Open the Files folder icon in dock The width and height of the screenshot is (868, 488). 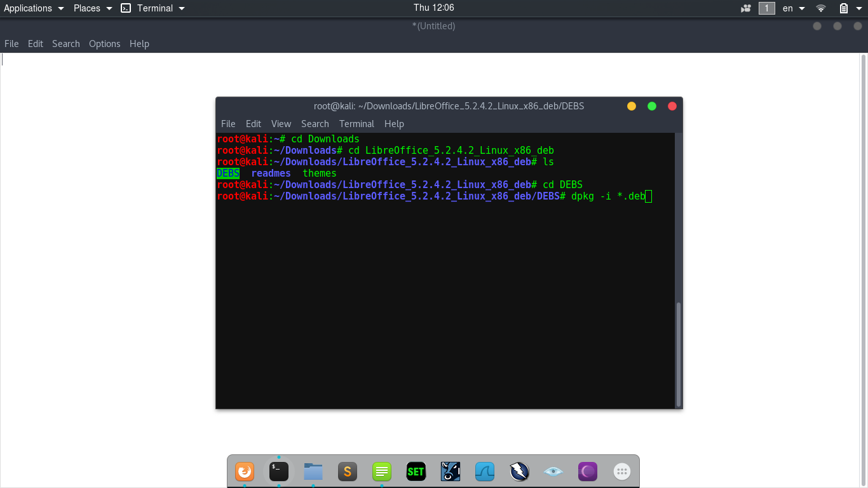[313, 471]
